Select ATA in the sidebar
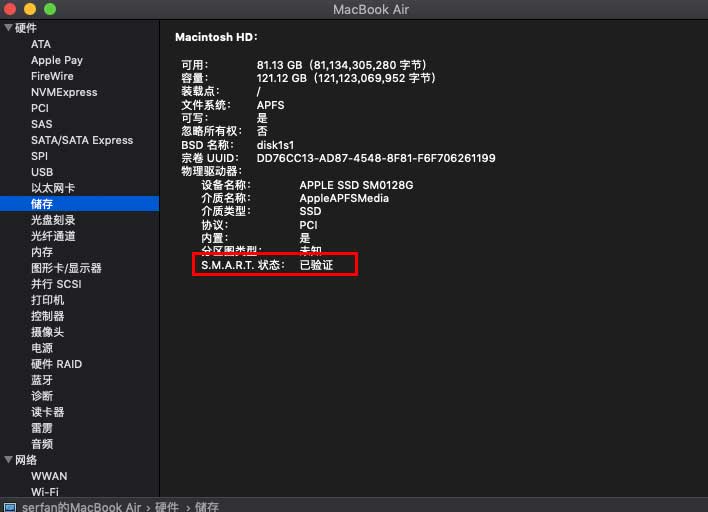The height and width of the screenshot is (512, 708). tap(41, 44)
